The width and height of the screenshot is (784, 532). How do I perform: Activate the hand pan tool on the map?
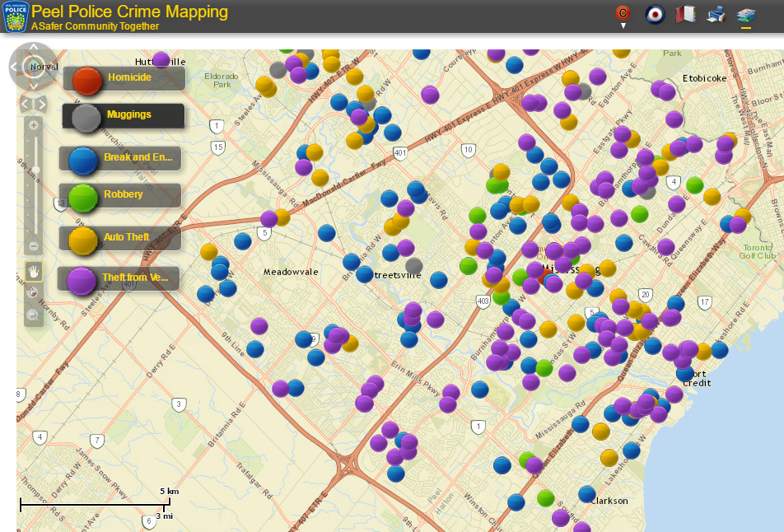[34, 272]
